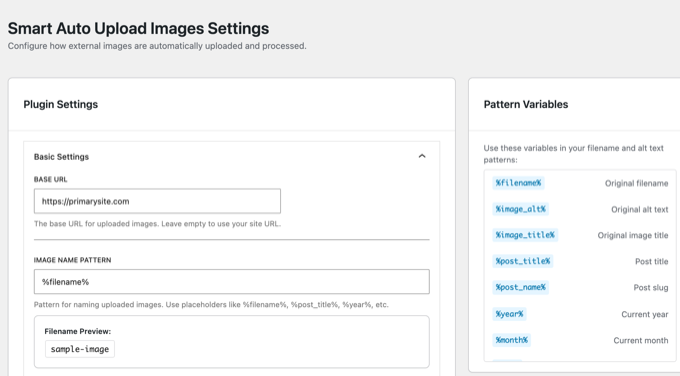
Task: Click the Filename Preview label
Action: point(78,331)
